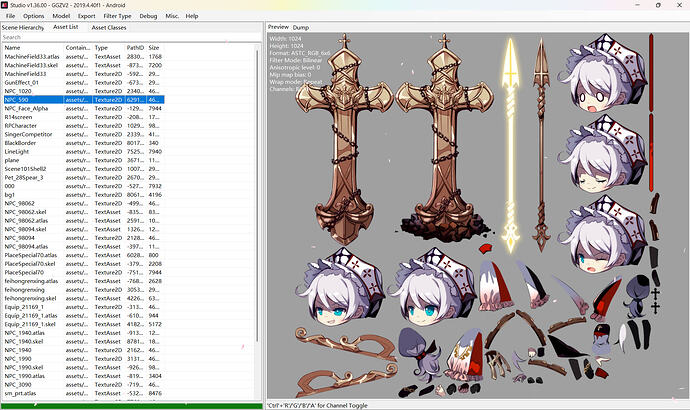
Task: Select the NPC_1940.skel row
Action: (x=84, y=341)
